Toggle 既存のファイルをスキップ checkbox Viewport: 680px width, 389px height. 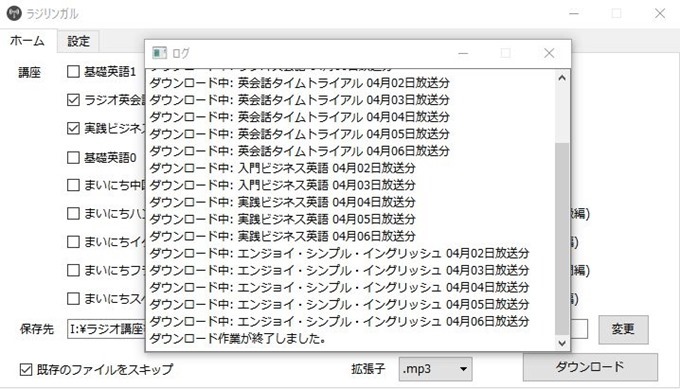pyautogui.click(x=26, y=369)
